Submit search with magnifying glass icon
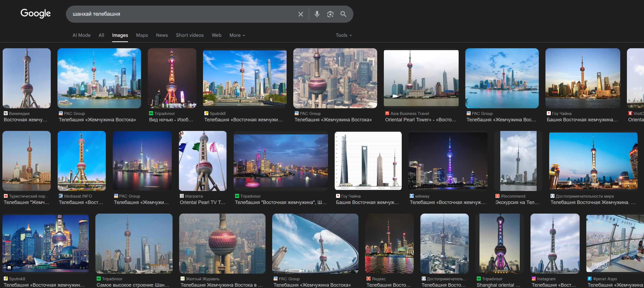Image resolution: width=644 pixels, height=288 pixels. tap(343, 14)
